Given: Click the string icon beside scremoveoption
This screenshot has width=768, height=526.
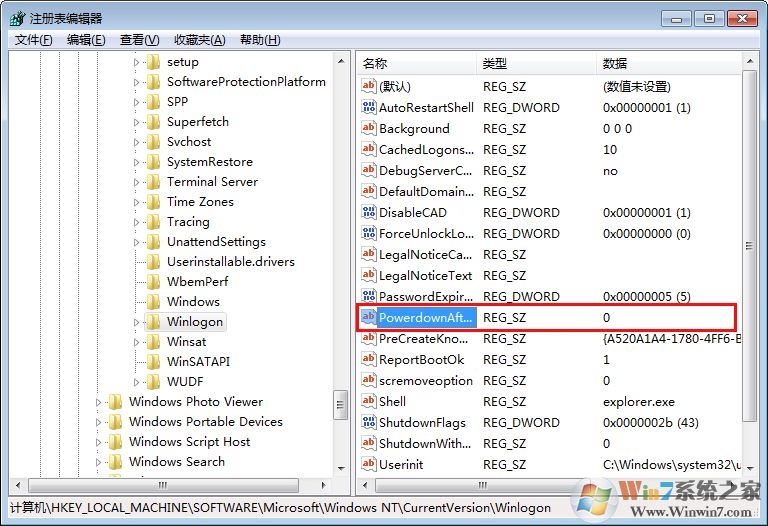Looking at the screenshot, I should (x=368, y=381).
